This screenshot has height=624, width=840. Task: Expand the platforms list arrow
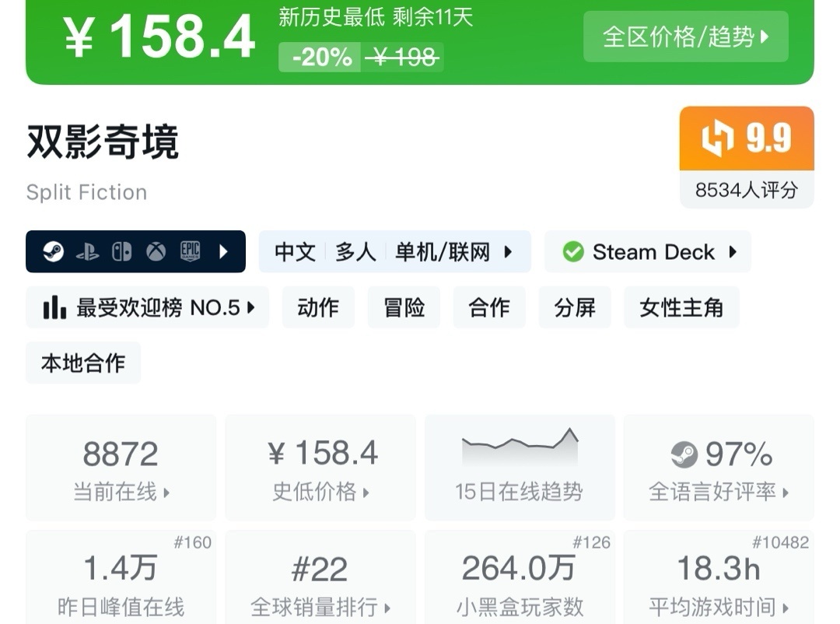coord(224,251)
